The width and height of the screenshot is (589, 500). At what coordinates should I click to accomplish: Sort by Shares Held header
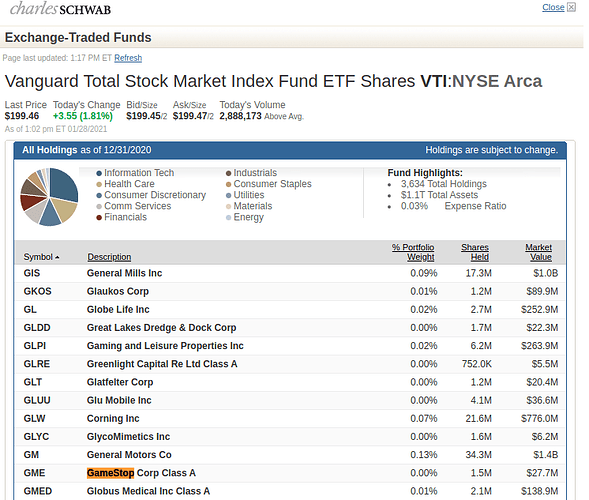[x=475, y=252]
